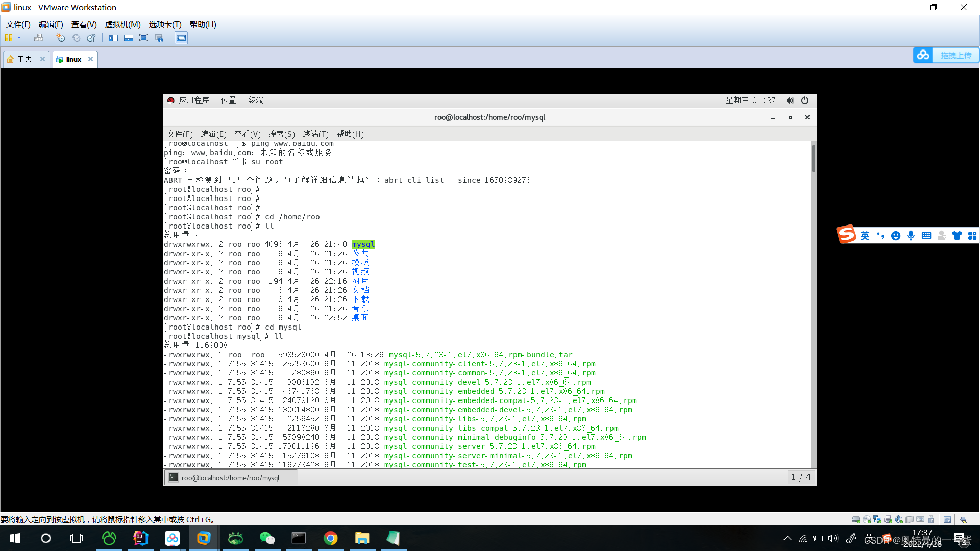Click the 拖拽上传 cloud upload button
The image size is (980, 551).
[946, 55]
